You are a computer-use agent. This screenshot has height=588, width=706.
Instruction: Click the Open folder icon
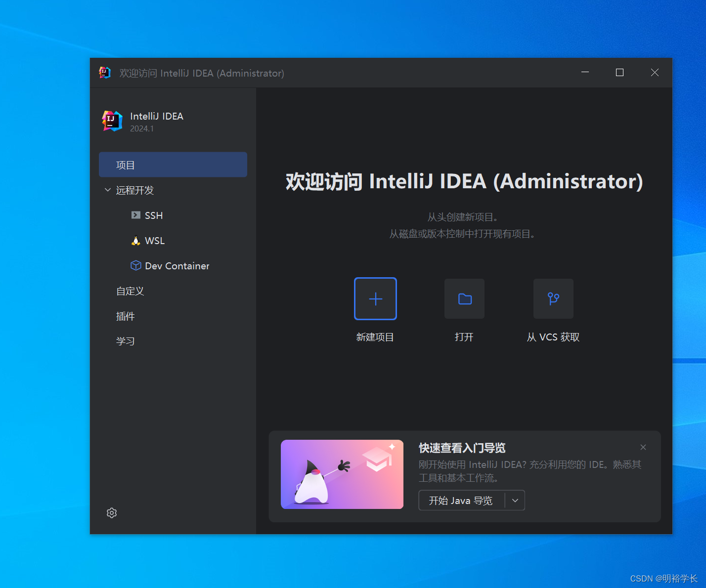point(464,299)
